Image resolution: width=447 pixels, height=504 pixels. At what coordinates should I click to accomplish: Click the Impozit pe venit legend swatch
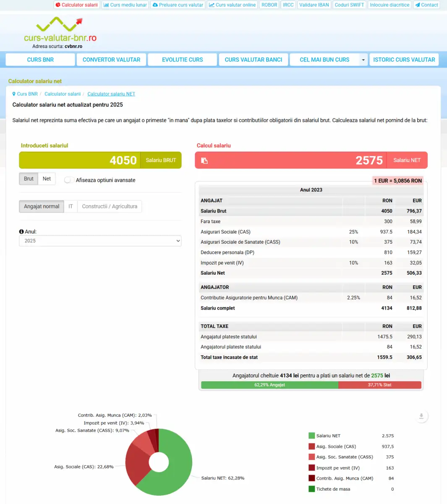pos(311,468)
